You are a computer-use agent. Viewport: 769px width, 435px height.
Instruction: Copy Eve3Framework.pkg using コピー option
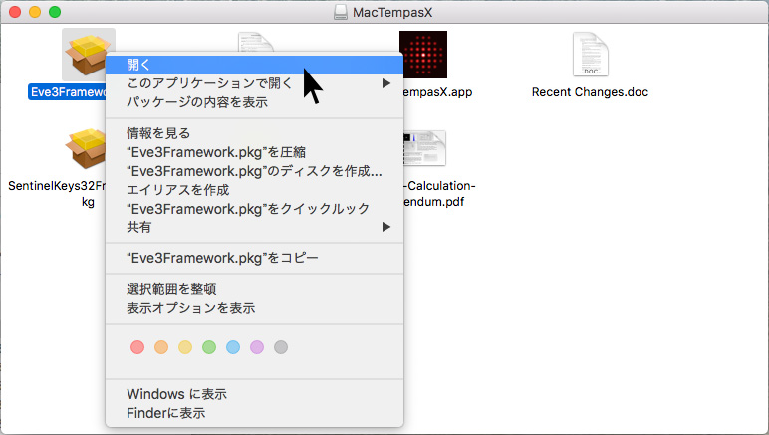tap(222, 258)
